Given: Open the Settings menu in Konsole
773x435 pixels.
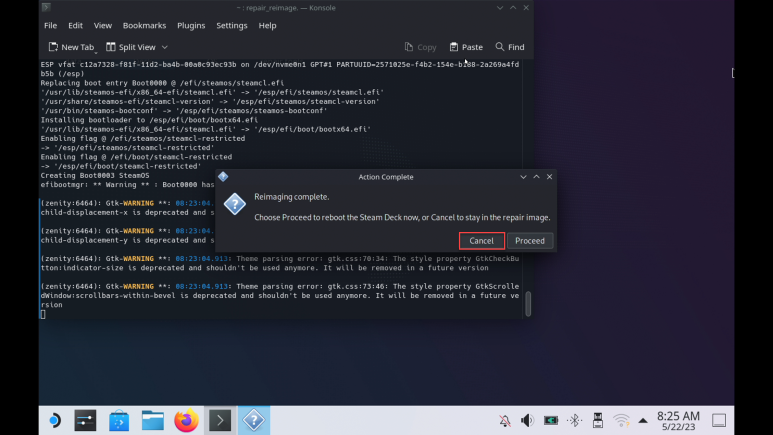Looking at the screenshot, I should click(x=232, y=26).
